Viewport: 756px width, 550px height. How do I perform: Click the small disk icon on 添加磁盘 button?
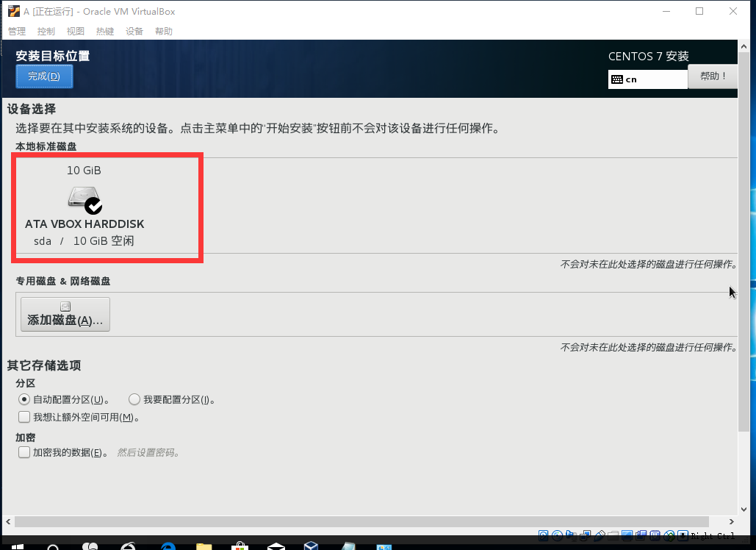tap(65, 307)
